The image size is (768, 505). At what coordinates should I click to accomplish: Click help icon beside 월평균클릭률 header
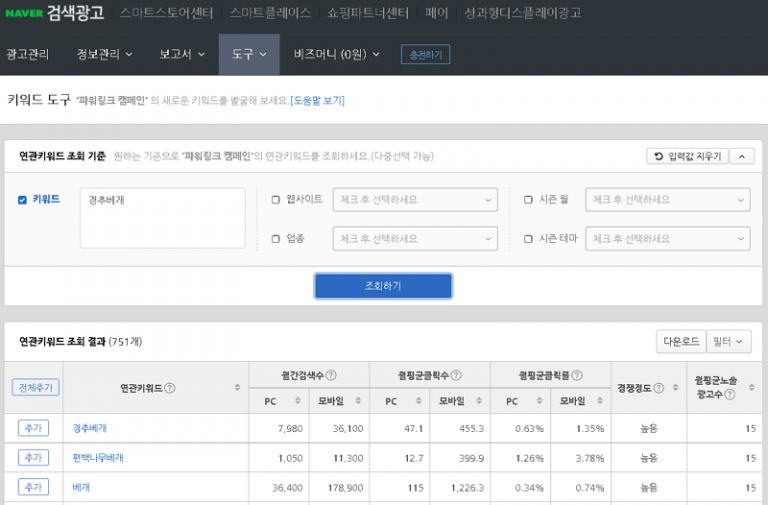(577, 375)
